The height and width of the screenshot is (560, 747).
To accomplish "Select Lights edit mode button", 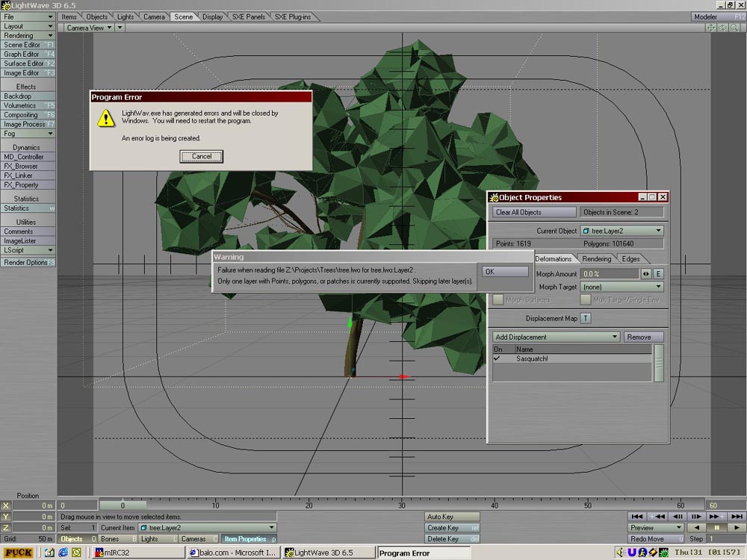I will tap(158, 538).
